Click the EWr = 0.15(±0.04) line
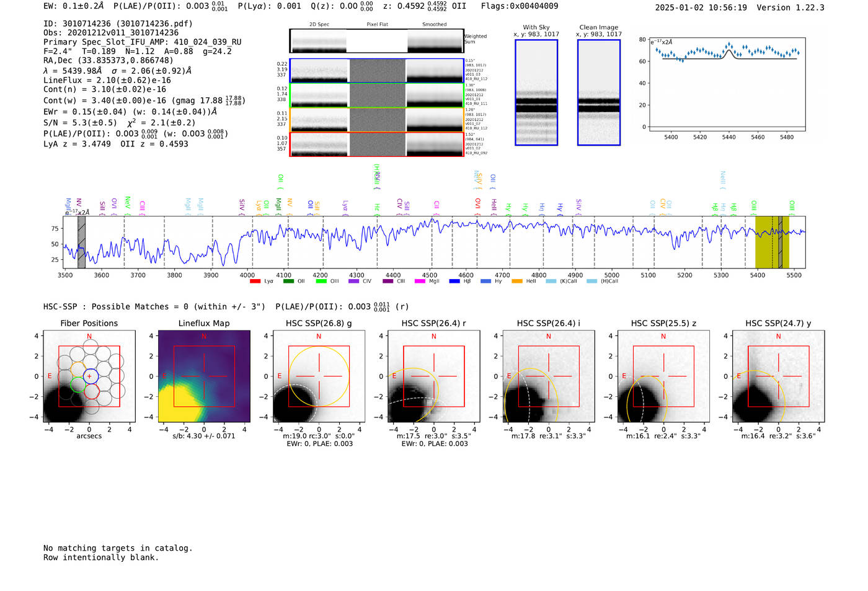 click(x=130, y=112)
